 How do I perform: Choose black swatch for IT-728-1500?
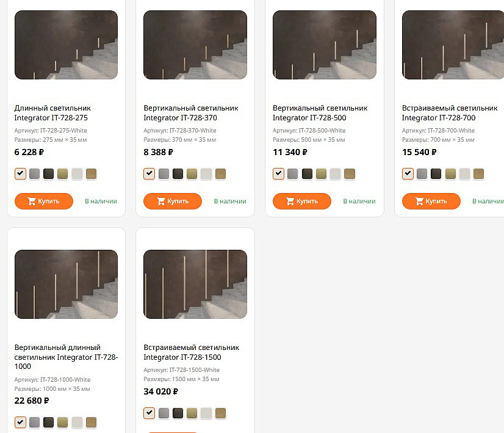click(x=178, y=413)
